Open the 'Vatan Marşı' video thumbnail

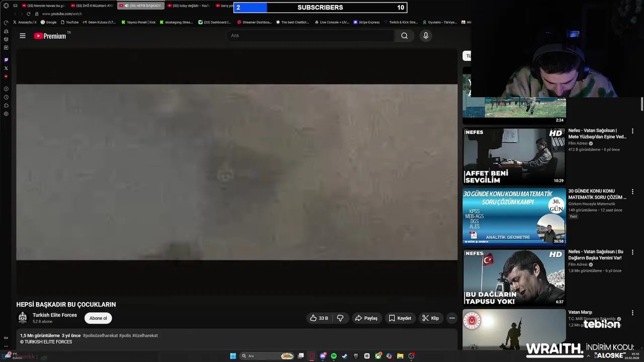click(x=514, y=329)
